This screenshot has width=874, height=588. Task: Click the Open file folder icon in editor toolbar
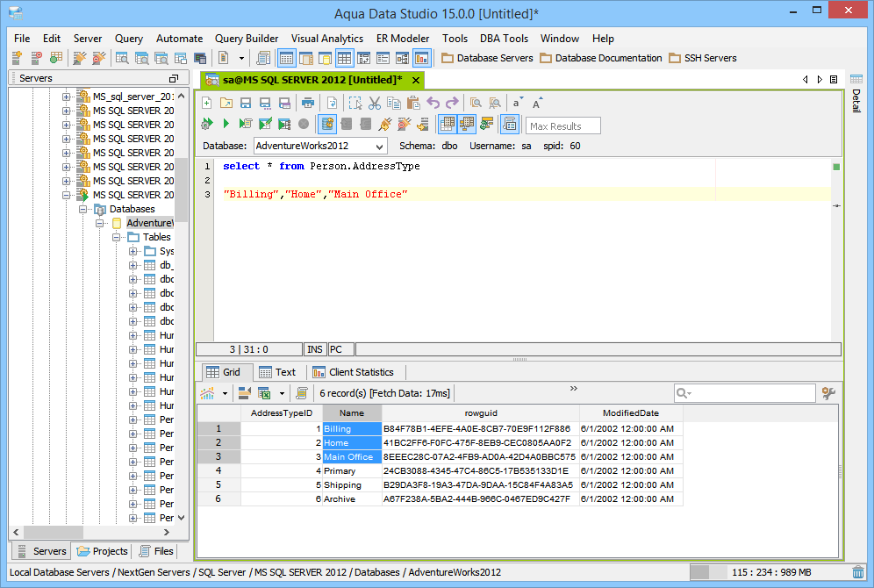[x=226, y=103]
